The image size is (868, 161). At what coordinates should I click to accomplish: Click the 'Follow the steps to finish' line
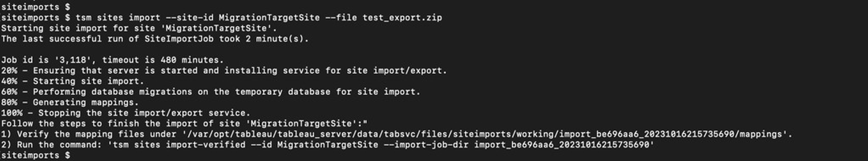pyautogui.click(x=184, y=124)
